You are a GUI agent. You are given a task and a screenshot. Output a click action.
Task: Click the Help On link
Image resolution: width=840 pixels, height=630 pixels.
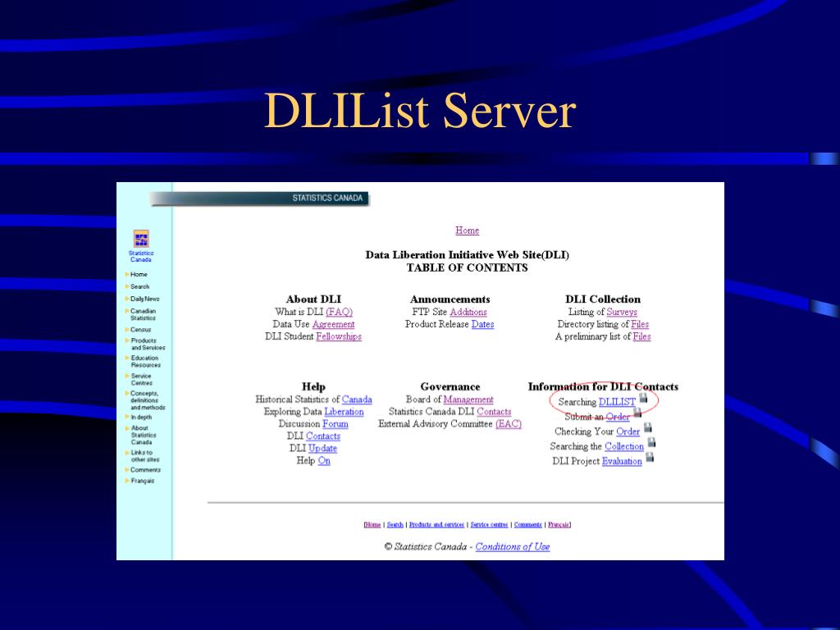[324, 461]
